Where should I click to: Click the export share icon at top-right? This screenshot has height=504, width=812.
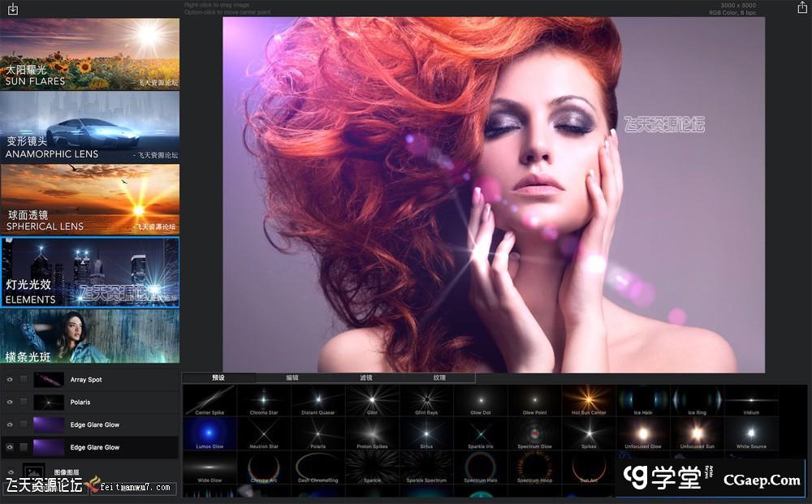(x=802, y=9)
